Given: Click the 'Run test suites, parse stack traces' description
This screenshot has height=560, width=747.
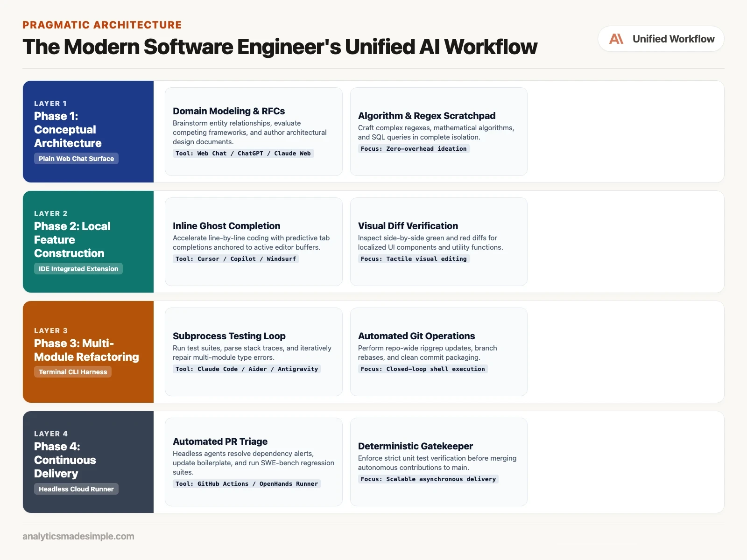Looking at the screenshot, I should [252, 353].
